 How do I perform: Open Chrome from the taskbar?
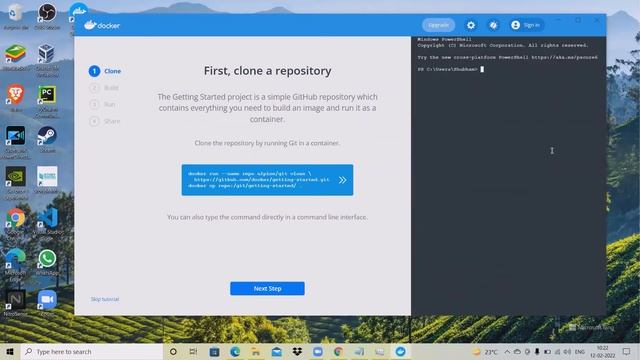[338, 351]
